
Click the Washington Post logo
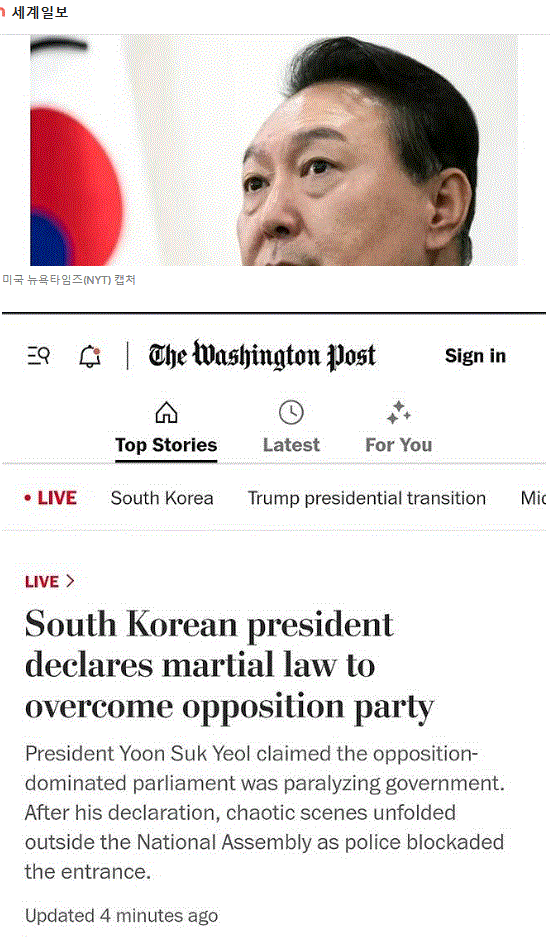click(x=262, y=355)
